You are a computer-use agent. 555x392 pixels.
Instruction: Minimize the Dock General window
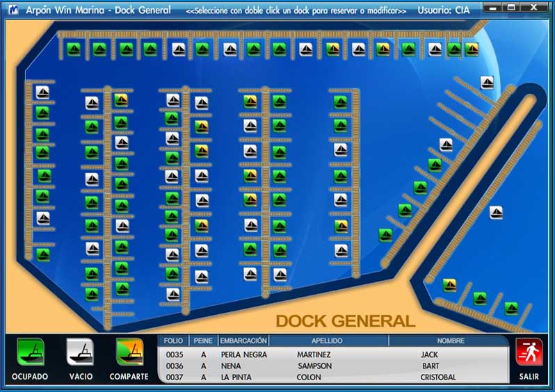tap(493, 7)
